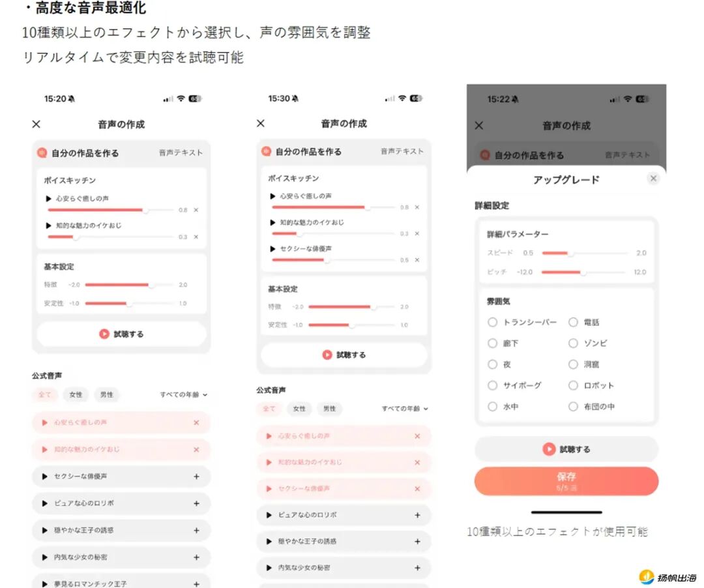Play 内気な少女の秘密 preview in 15:20 screen's list
Image resolution: width=704 pixels, height=588 pixels.
[x=44, y=557]
